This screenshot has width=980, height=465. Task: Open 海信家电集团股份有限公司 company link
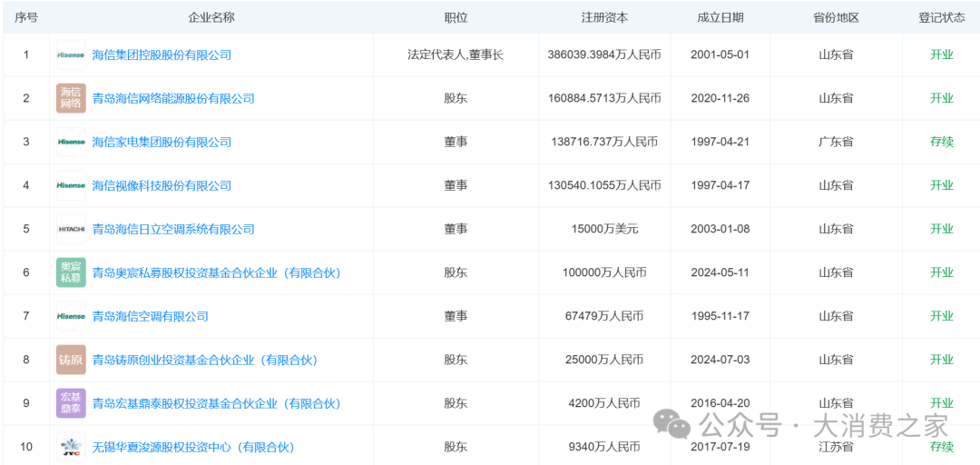(x=162, y=142)
